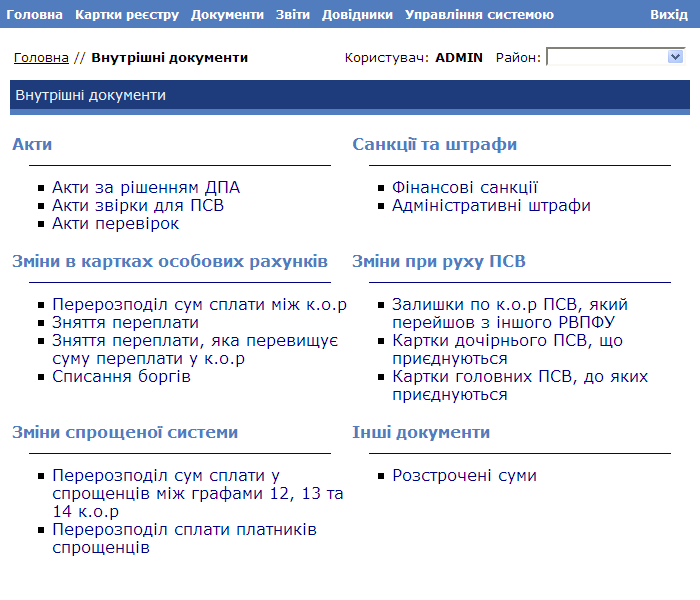This screenshot has height=600, width=700.
Task: Open Залишки по к.о.р ПСВ link
Action: [x=510, y=313]
